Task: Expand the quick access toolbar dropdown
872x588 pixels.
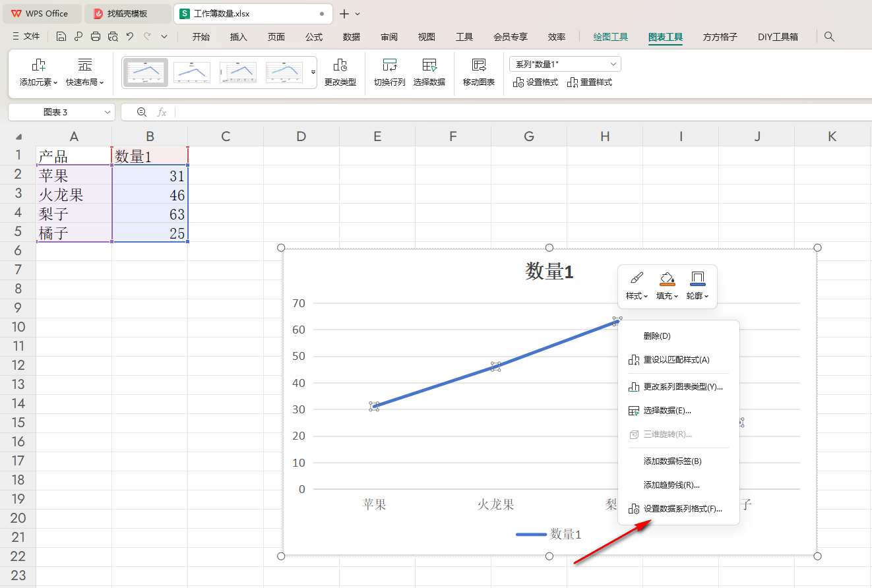Action: pyautogui.click(x=164, y=37)
